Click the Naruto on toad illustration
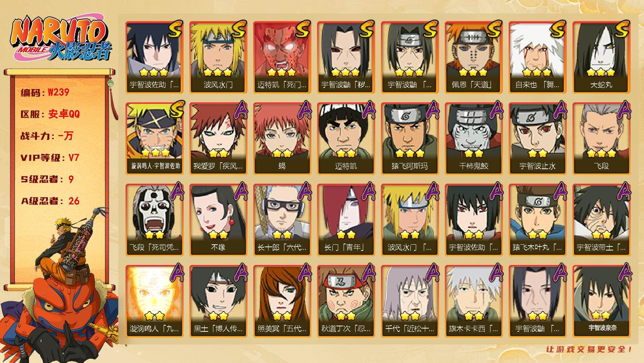 60,285
